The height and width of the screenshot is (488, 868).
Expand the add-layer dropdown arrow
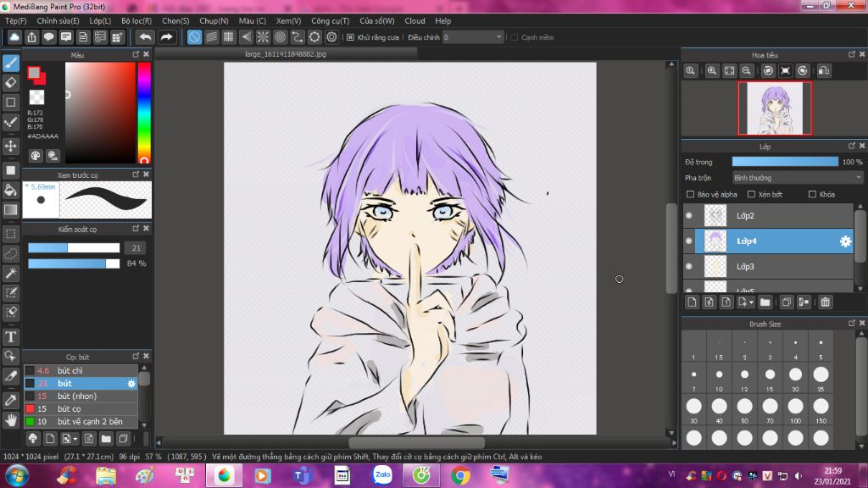click(751, 302)
